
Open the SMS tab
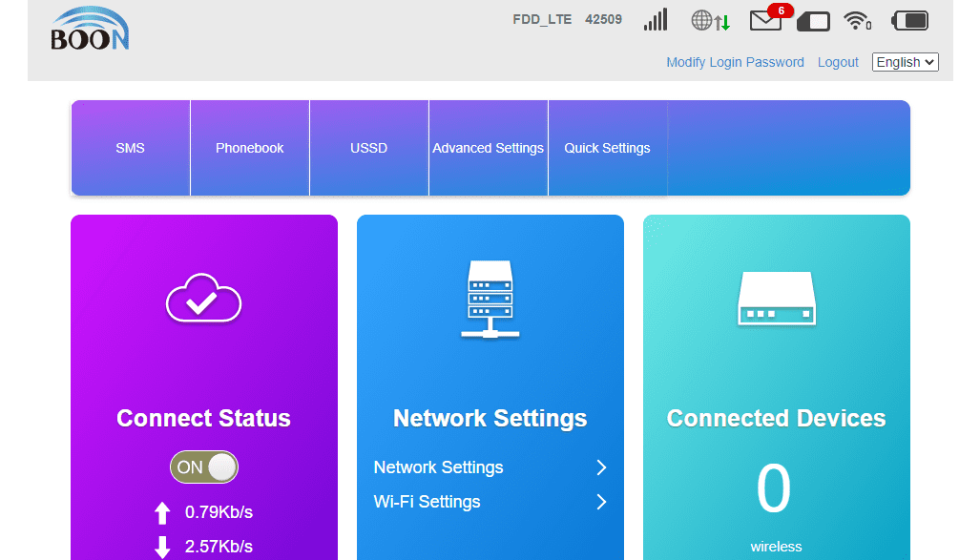click(x=131, y=148)
